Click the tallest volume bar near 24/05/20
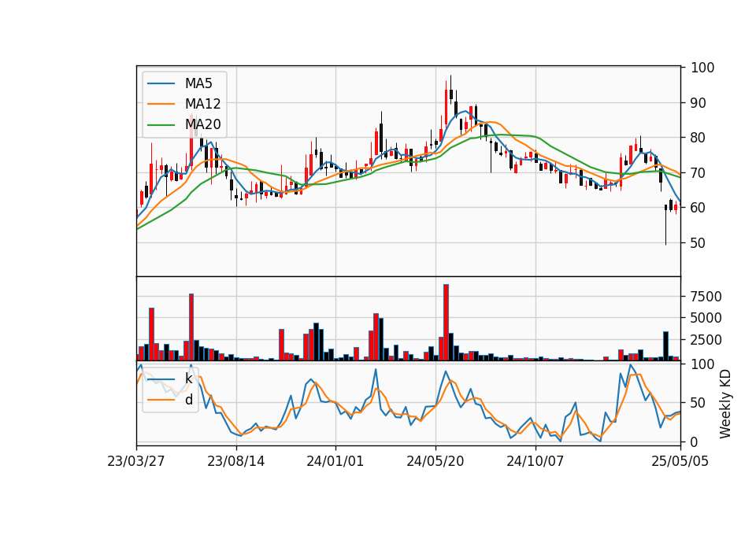This screenshot has height=543, width=756. pos(446,323)
